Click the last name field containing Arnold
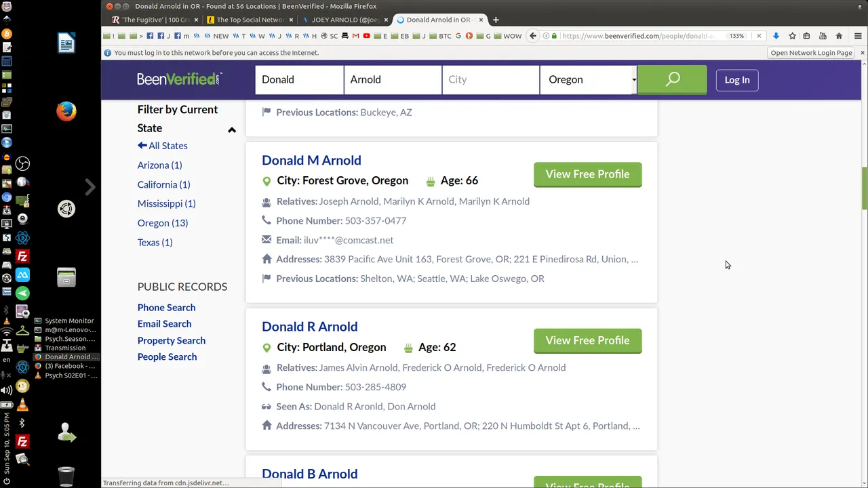Image resolution: width=868 pixels, height=488 pixels. click(393, 79)
